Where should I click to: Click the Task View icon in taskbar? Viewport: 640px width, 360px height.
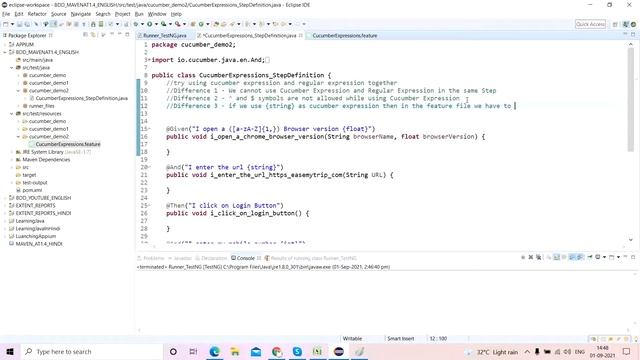click(x=193, y=351)
